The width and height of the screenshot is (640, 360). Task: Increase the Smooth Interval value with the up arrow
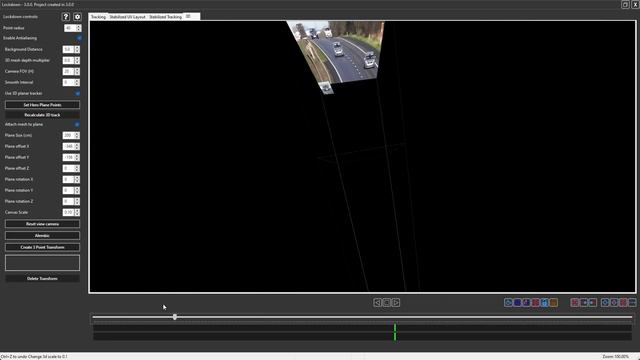pos(77,80)
